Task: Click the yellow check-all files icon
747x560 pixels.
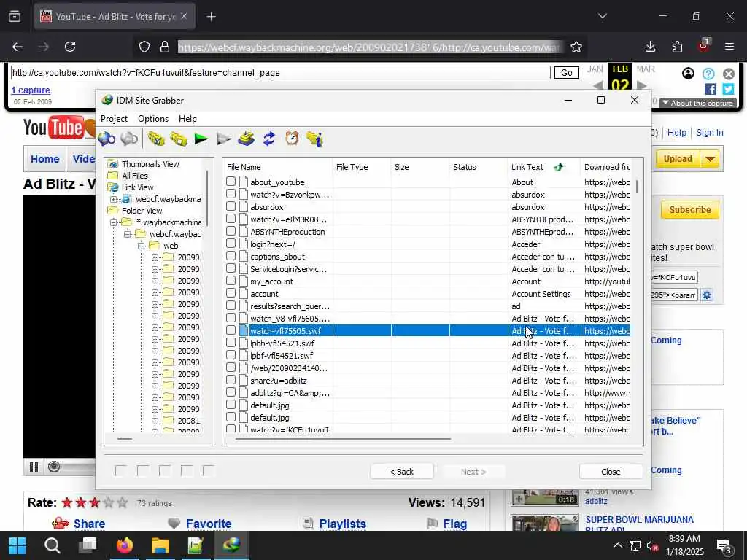Action: click(155, 139)
